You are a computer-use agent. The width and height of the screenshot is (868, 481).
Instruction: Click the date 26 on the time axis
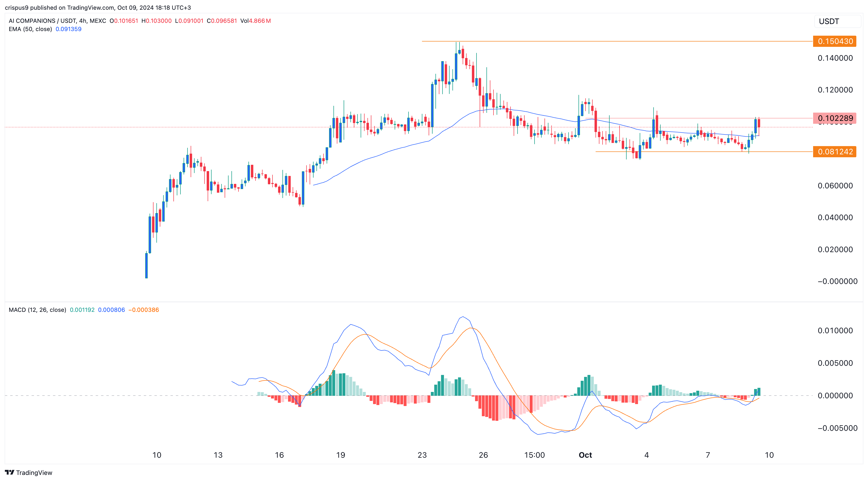484,455
